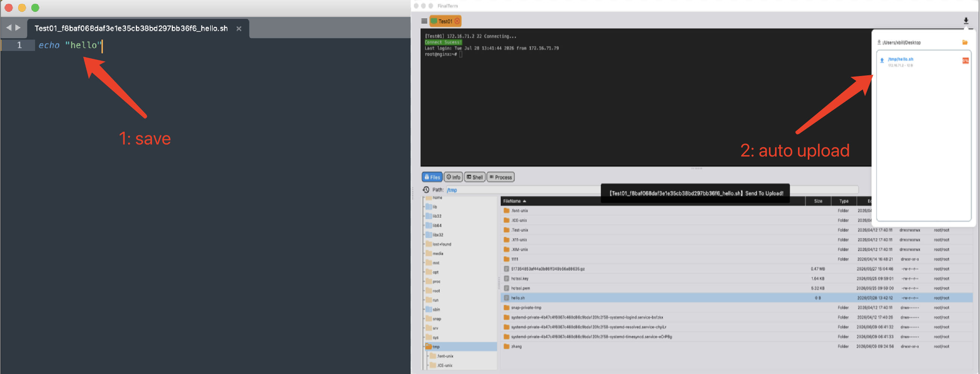Select the lost+found folder in the tree
This screenshot has width=980, height=374.
pyautogui.click(x=438, y=244)
